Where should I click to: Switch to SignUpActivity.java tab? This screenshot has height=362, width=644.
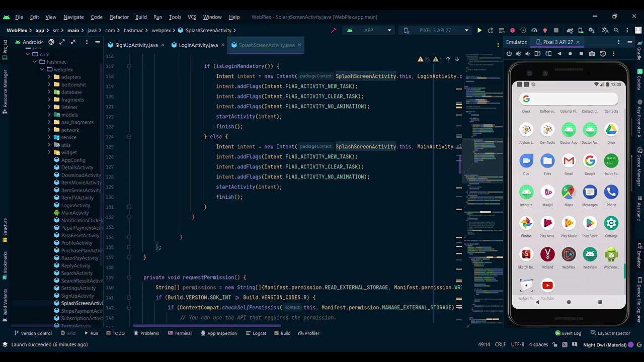[136, 45]
